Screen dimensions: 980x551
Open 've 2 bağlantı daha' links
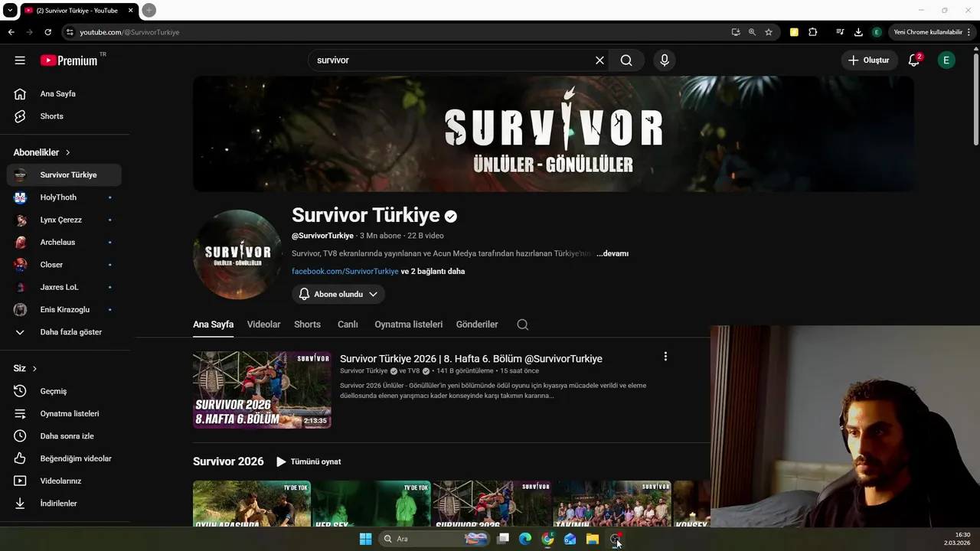(433, 272)
